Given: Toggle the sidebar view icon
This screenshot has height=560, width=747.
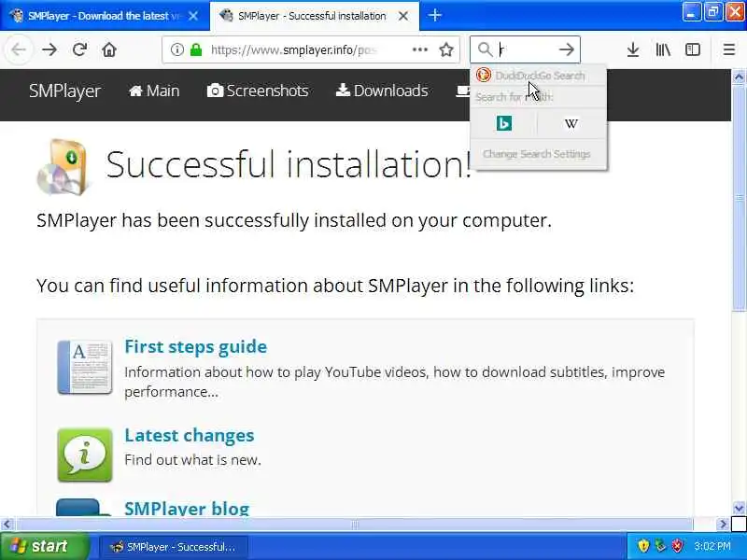Looking at the screenshot, I should tap(692, 49).
